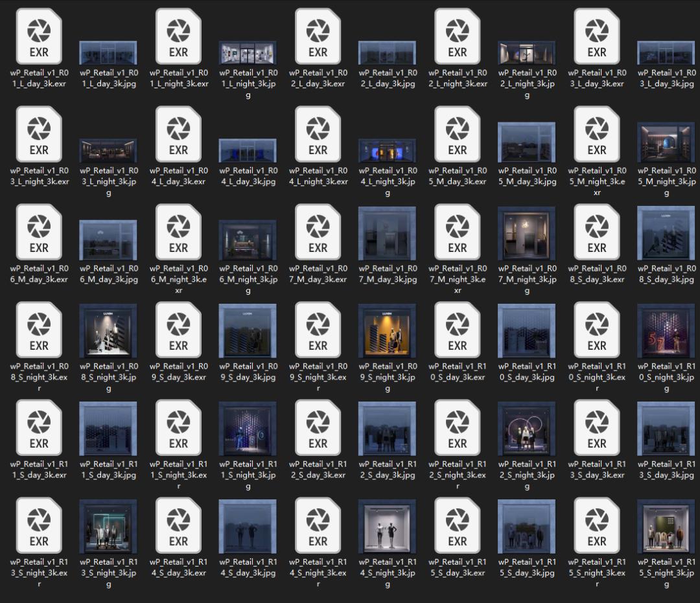Image resolution: width=700 pixels, height=603 pixels.
Task: Open thumbnail wP_Retail_v1_R09_S_day_3k.jpg
Action: coord(248,331)
